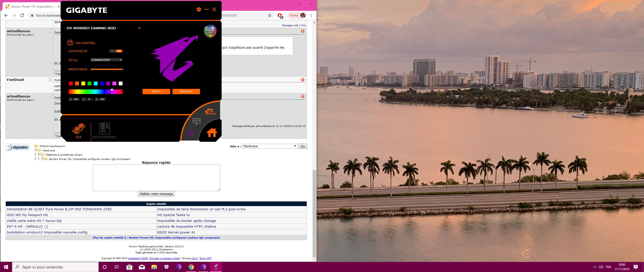Open Gigabyte settings gear icon
644x272 pixels.
[x=199, y=9]
